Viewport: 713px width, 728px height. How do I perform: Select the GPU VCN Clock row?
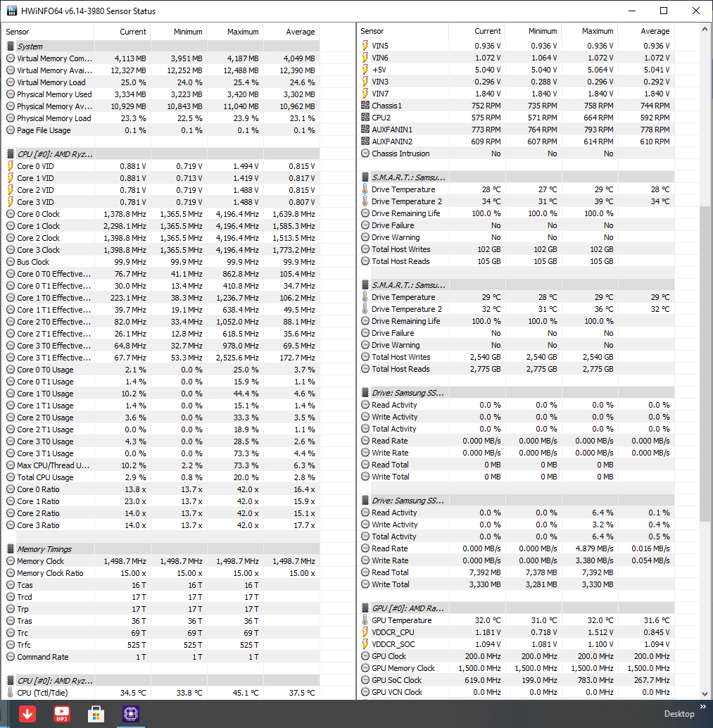coord(516,692)
